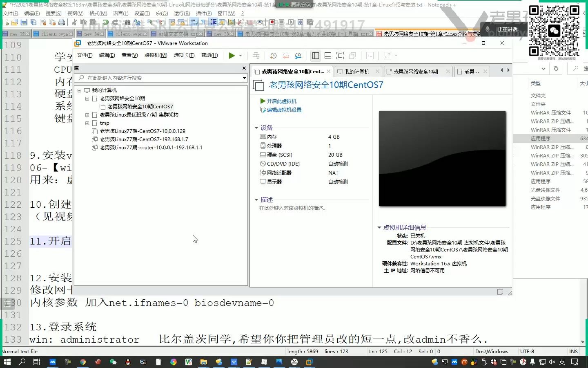Collapse the 老男孩网络安全10期 folder node
This screenshot has height=368, width=588.
coord(87,99)
